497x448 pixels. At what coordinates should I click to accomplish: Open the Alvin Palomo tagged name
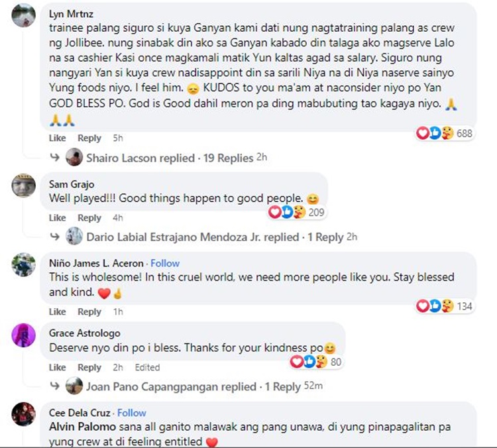(82, 427)
